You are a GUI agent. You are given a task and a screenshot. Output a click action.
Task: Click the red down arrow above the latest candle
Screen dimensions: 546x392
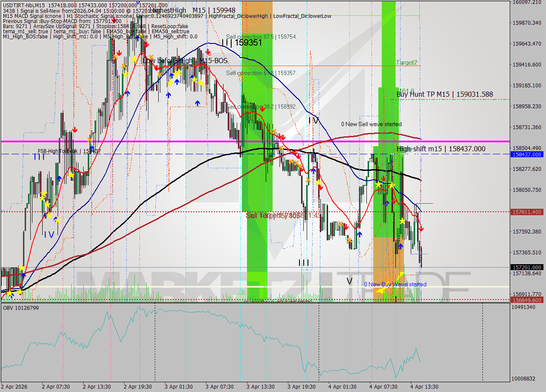pos(420,229)
